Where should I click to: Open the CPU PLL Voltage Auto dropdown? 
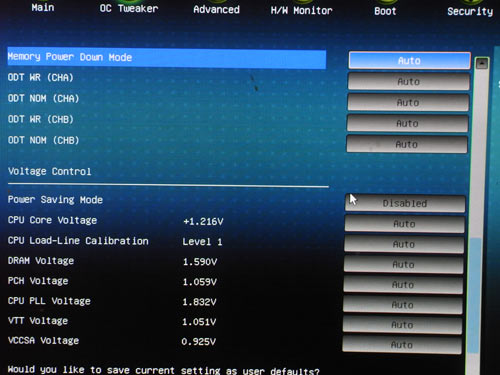click(x=403, y=305)
